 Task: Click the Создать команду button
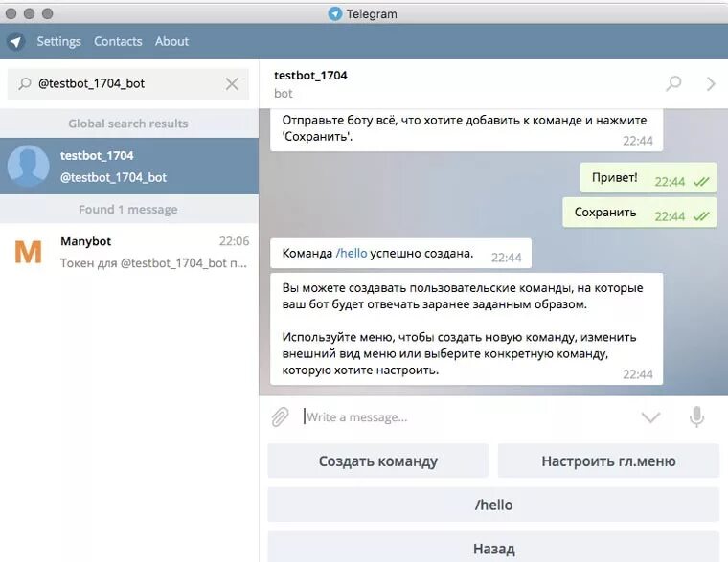378,461
